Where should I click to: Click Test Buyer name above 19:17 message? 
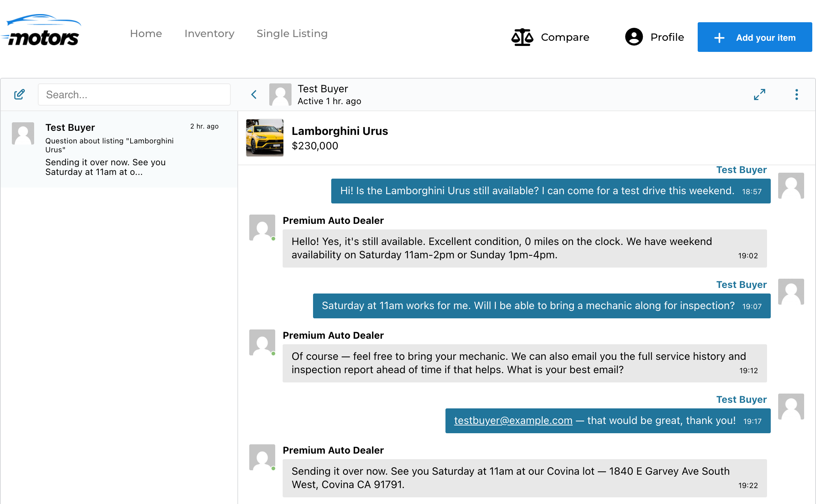point(741,399)
